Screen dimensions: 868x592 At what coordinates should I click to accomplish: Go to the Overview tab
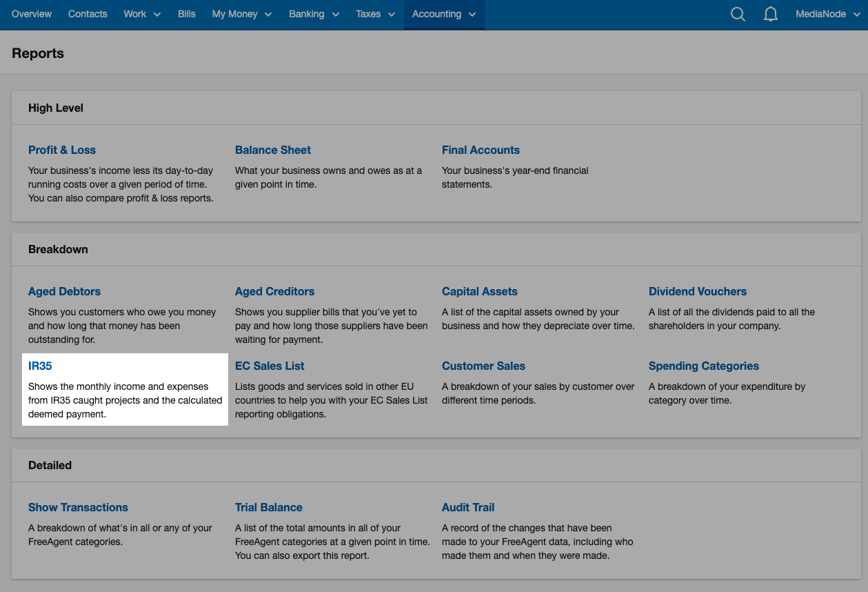(x=32, y=14)
